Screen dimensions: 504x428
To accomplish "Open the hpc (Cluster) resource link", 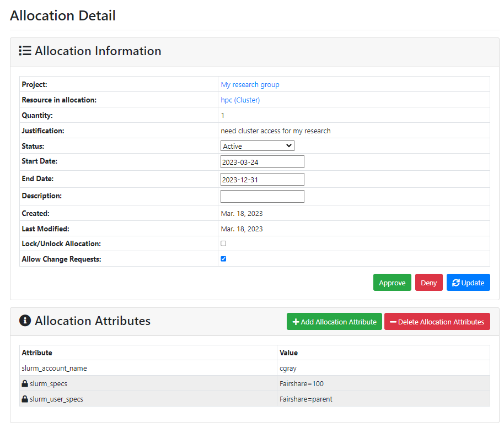I will [x=240, y=100].
